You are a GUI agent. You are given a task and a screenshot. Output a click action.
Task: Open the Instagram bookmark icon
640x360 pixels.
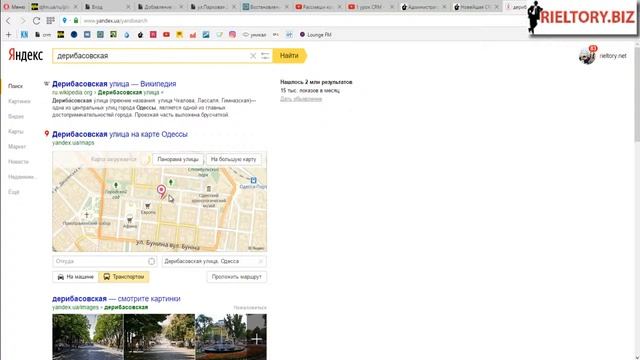pyautogui.click(x=232, y=35)
